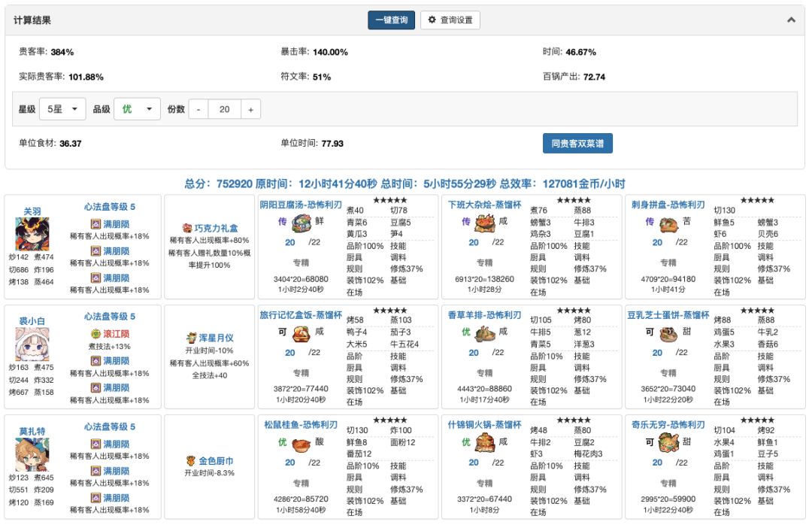The image size is (812, 528).
Task: Click 刺身拼盘 dish icon
Action: pyautogui.click(x=669, y=224)
